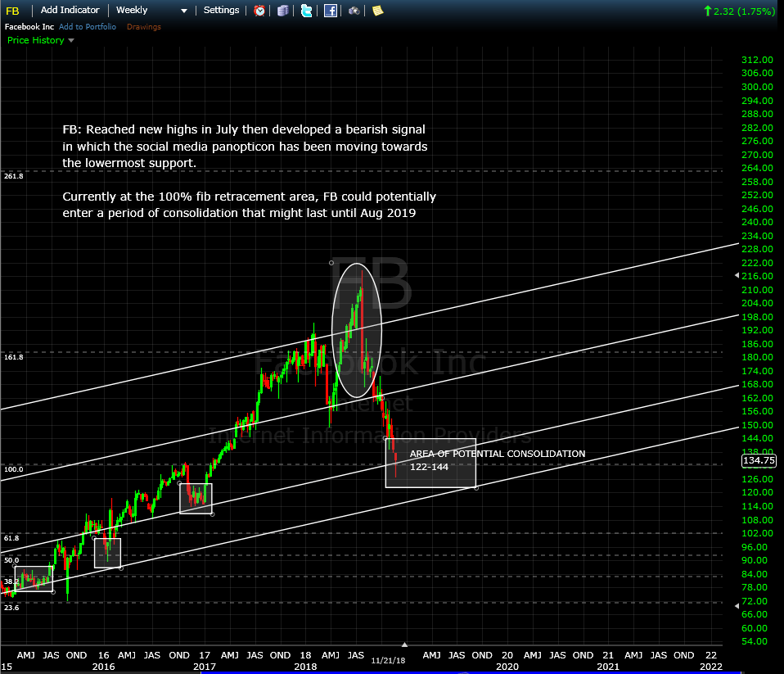
Task: Click the 2022 year label on time axis
Action: pyautogui.click(x=711, y=667)
